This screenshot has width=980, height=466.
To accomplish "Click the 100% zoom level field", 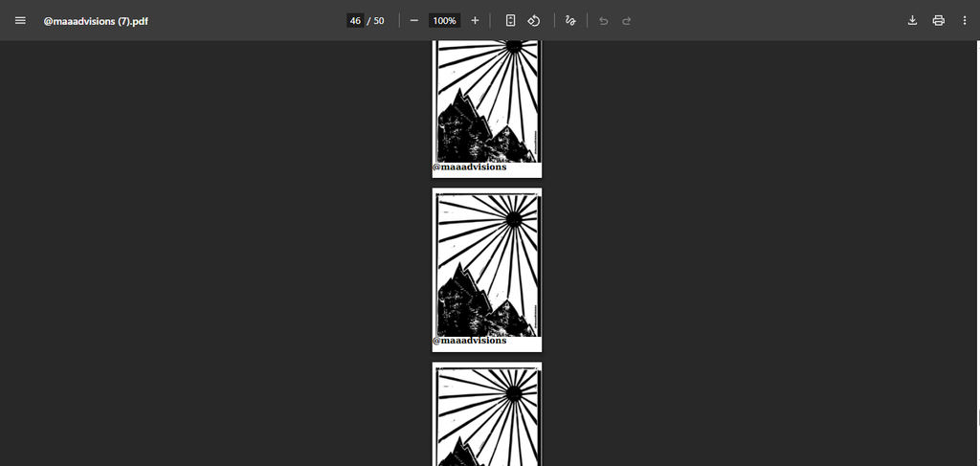I will point(444,21).
